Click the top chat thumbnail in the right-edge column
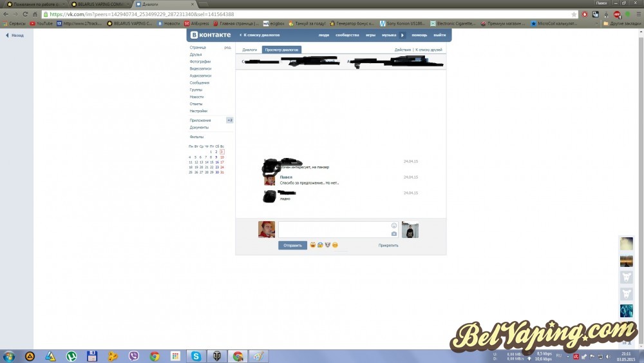This screenshot has width=644, height=363. tap(627, 244)
